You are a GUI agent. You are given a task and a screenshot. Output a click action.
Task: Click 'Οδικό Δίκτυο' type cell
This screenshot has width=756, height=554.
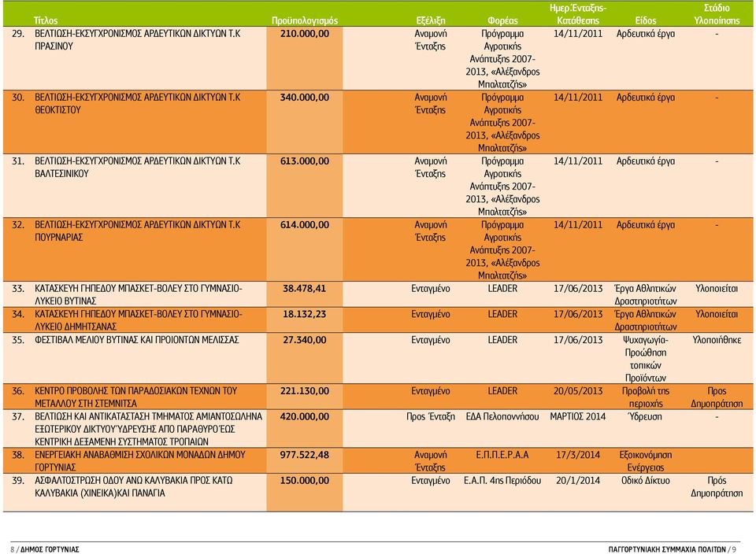(646, 480)
